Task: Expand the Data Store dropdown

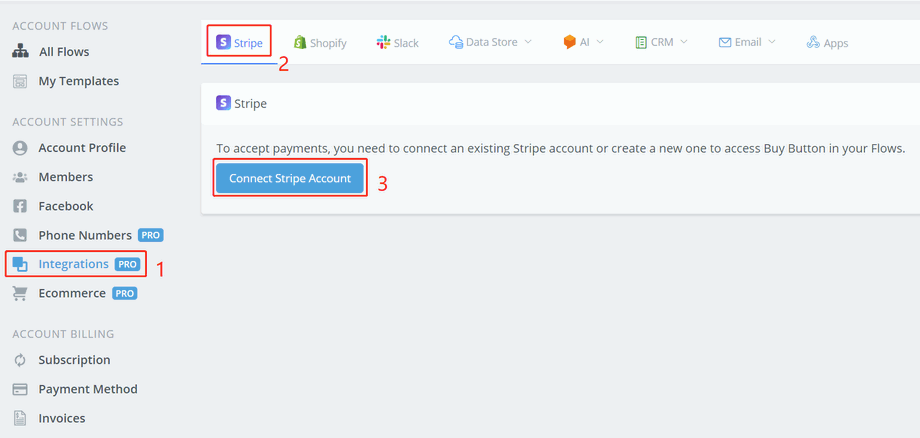Action: pos(490,43)
